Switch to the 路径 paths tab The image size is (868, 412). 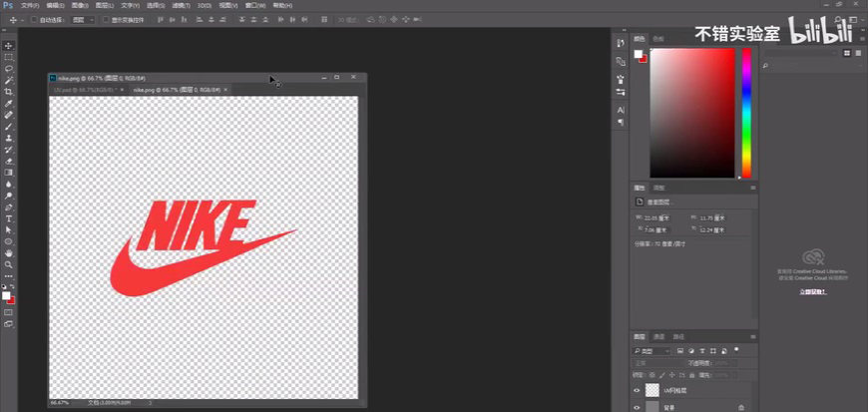(678, 337)
